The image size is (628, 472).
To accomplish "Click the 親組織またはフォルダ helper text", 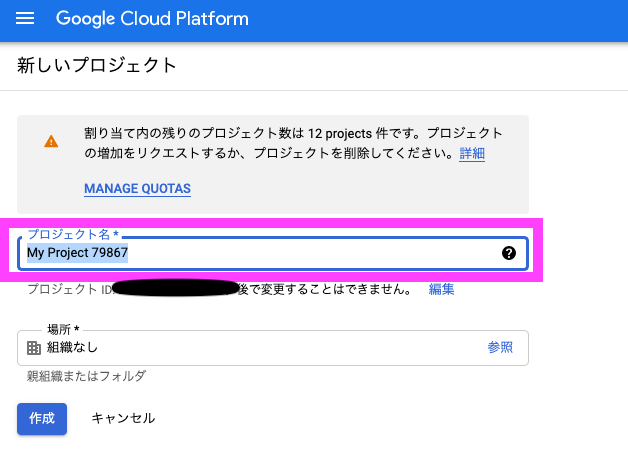I will [x=86, y=376].
